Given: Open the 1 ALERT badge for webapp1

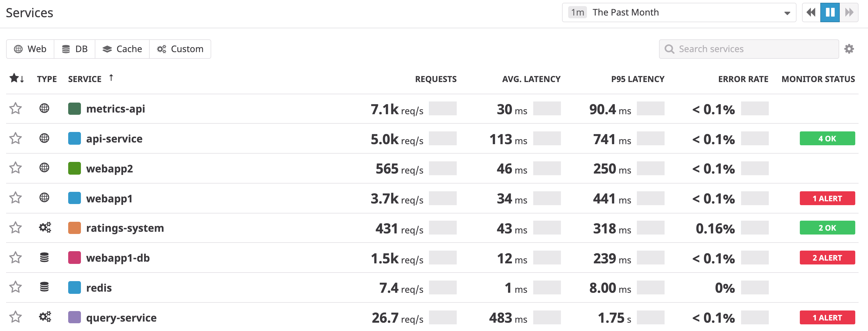Looking at the screenshot, I should 827,198.
